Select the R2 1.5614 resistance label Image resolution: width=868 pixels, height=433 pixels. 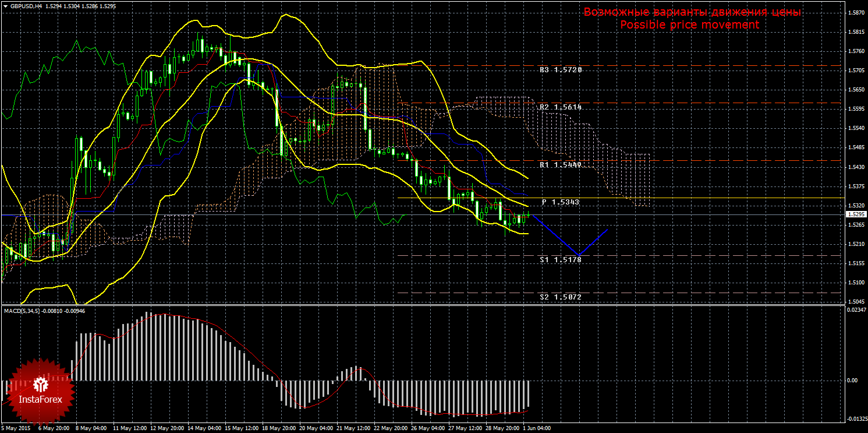(560, 108)
